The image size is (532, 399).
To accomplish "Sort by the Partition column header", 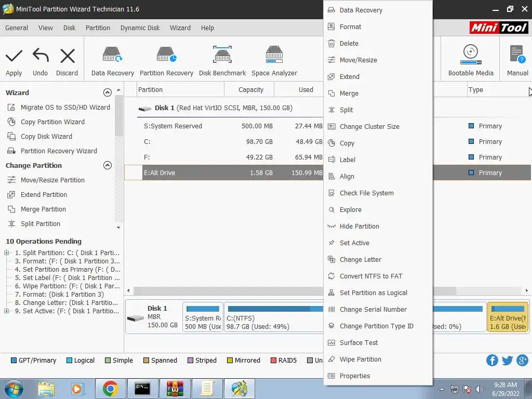I will 180,89.
